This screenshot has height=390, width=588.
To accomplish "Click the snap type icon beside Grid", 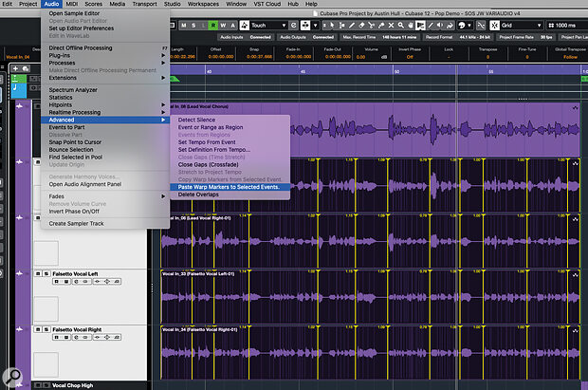I will click(x=495, y=26).
